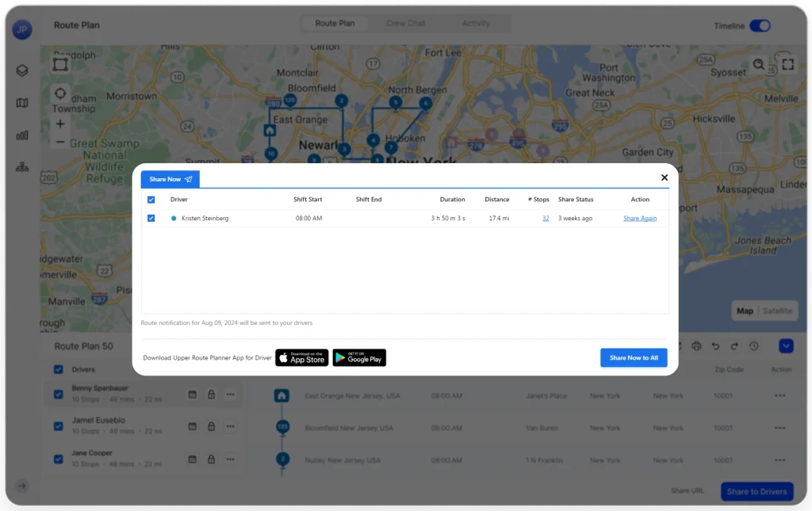
Task: Uncheck Kristen Steinberg driver checkbox
Action: point(151,218)
